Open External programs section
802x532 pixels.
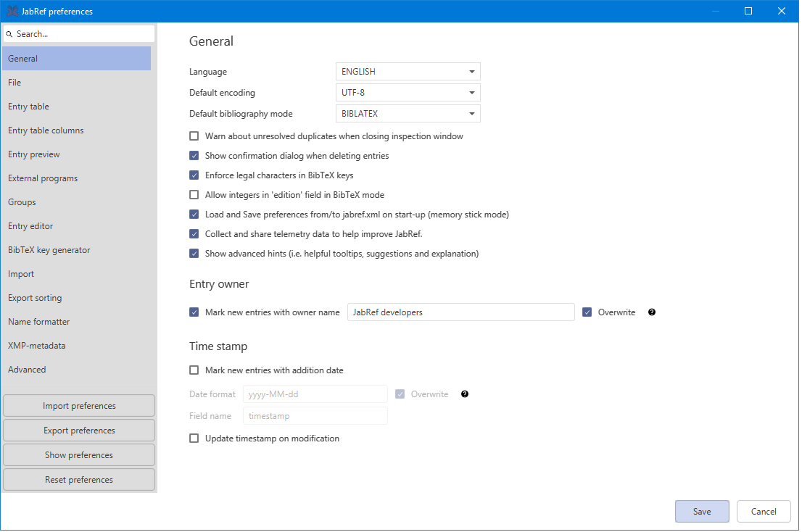tap(77, 178)
